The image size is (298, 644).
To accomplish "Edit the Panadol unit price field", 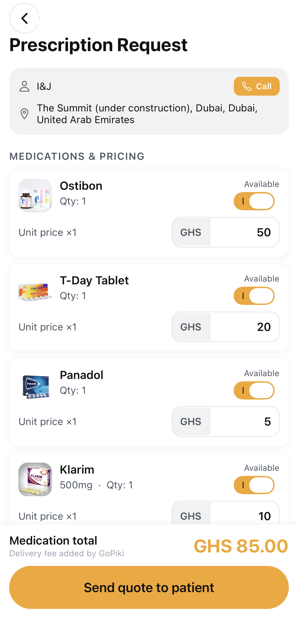I will click(x=245, y=421).
